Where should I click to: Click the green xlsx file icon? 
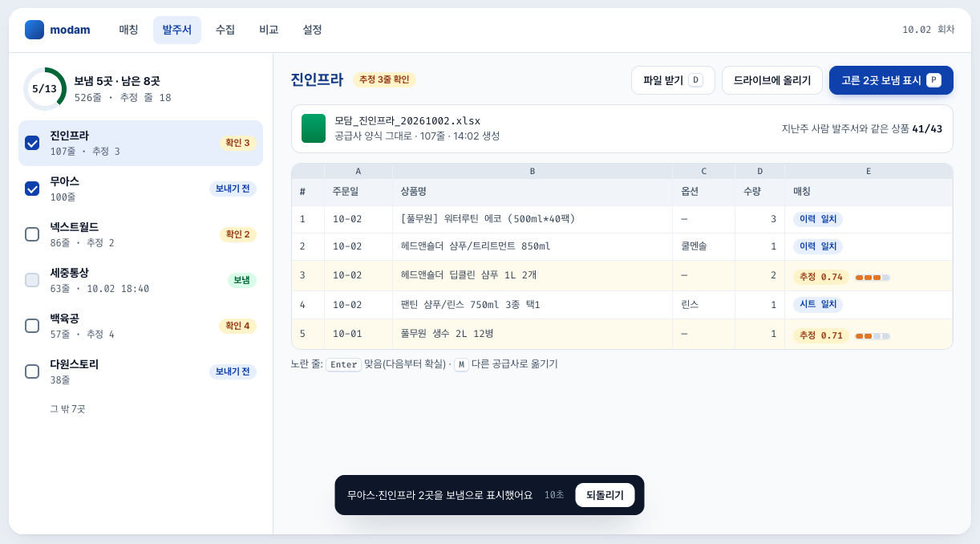tap(314, 128)
